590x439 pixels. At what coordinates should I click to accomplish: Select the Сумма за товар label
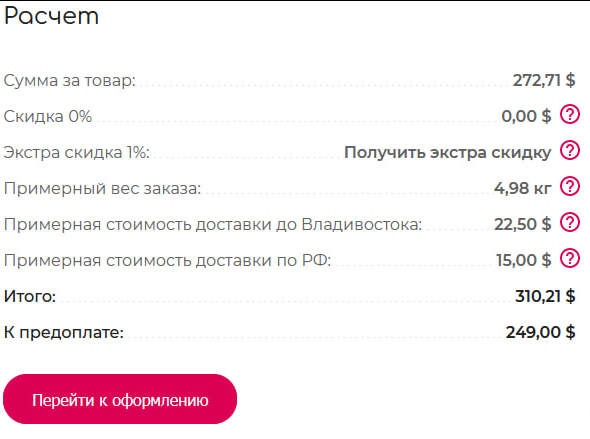click(70, 81)
